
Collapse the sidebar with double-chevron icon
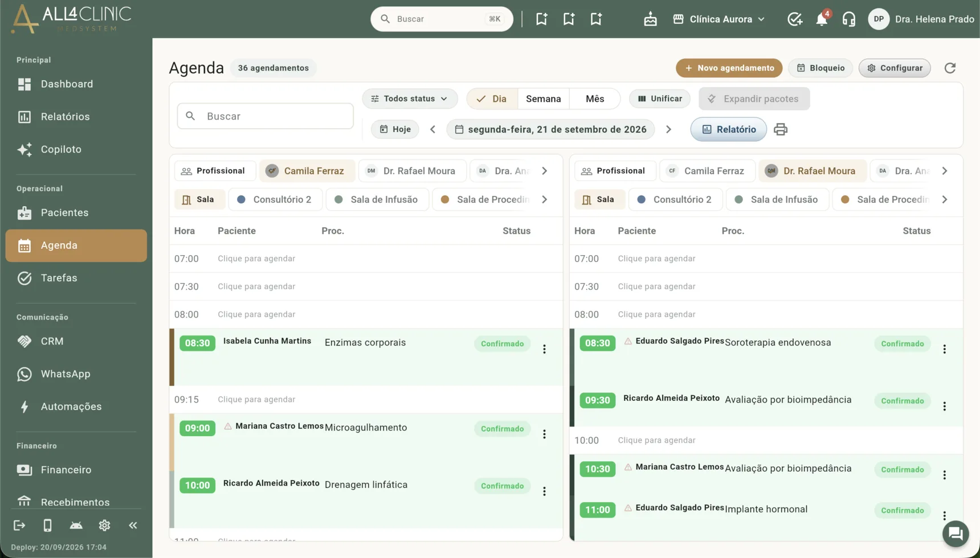pyautogui.click(x=133, y=525)
